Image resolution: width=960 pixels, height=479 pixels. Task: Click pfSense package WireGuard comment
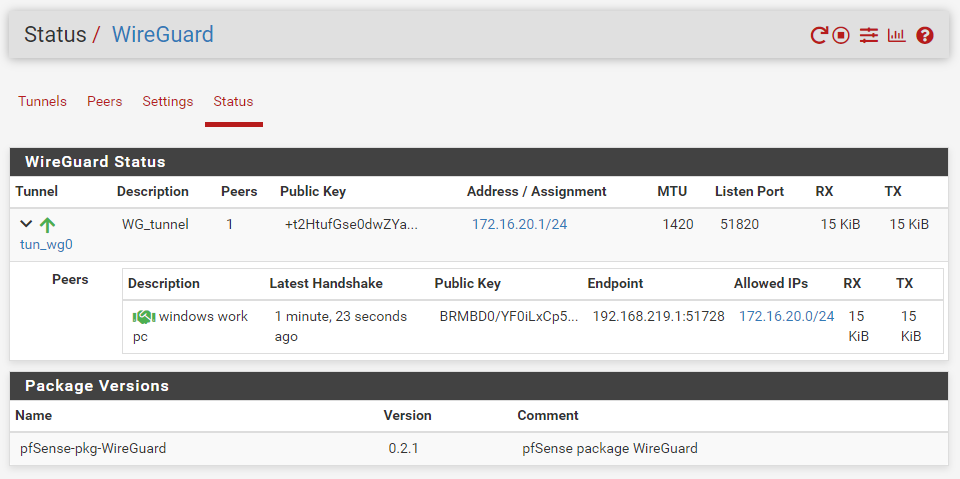[610, 448]
